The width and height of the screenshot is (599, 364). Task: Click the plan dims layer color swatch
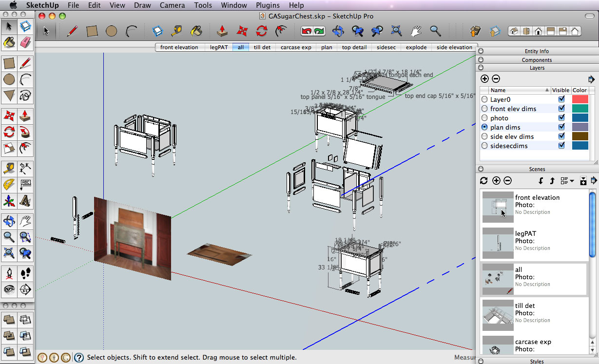point(580,127)
